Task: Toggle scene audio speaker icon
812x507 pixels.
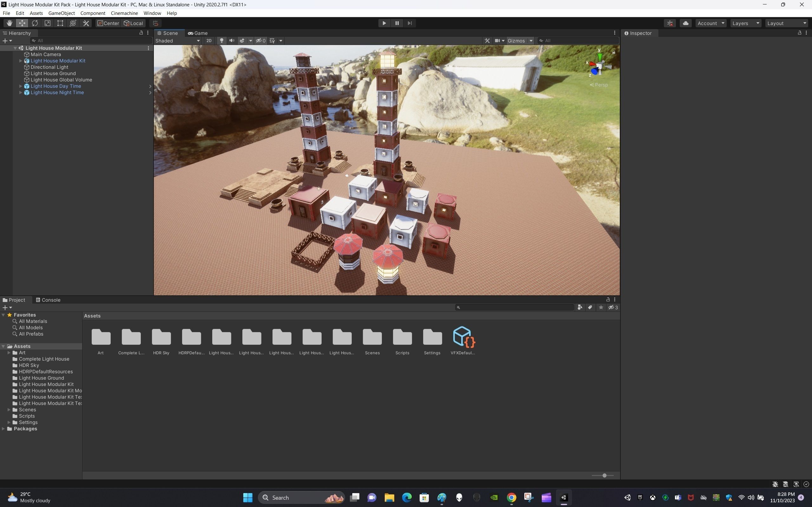Action: pyautogui.click(x=232, y=41)
